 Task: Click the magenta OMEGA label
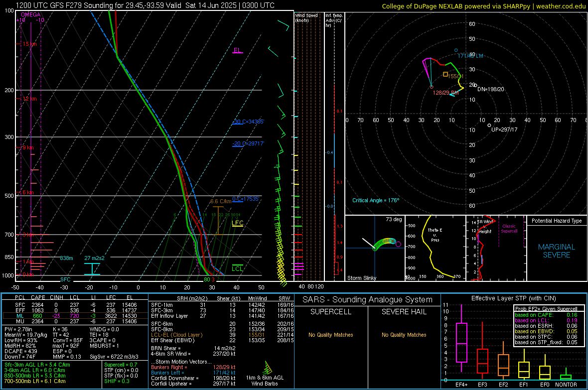pyautogui.click(x=31, y=14)
